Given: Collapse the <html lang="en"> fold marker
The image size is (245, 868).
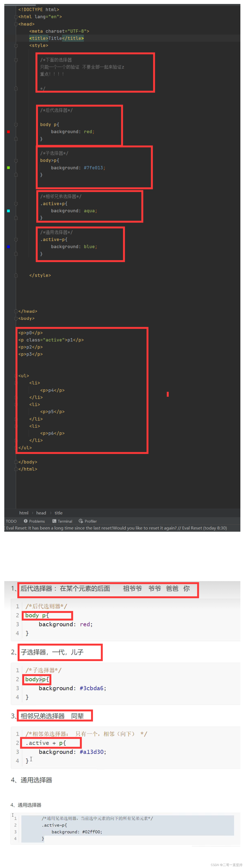Looking at the screenshot, I should (16, 17).
